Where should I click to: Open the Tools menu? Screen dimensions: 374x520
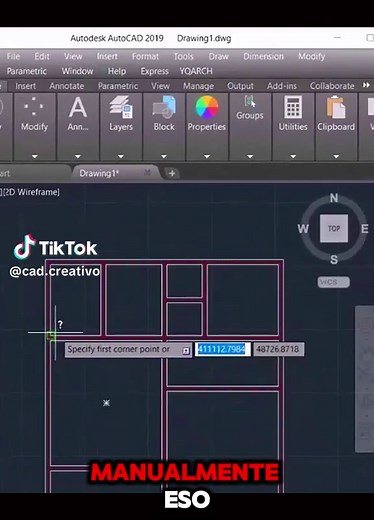(183, 56)
